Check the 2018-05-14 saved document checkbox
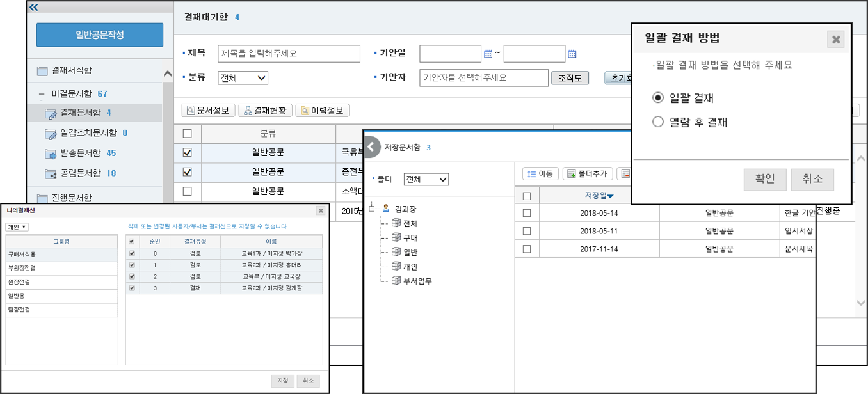Image resolution: width=868 pixels, height=394 pixels. (x=527, y=213)
